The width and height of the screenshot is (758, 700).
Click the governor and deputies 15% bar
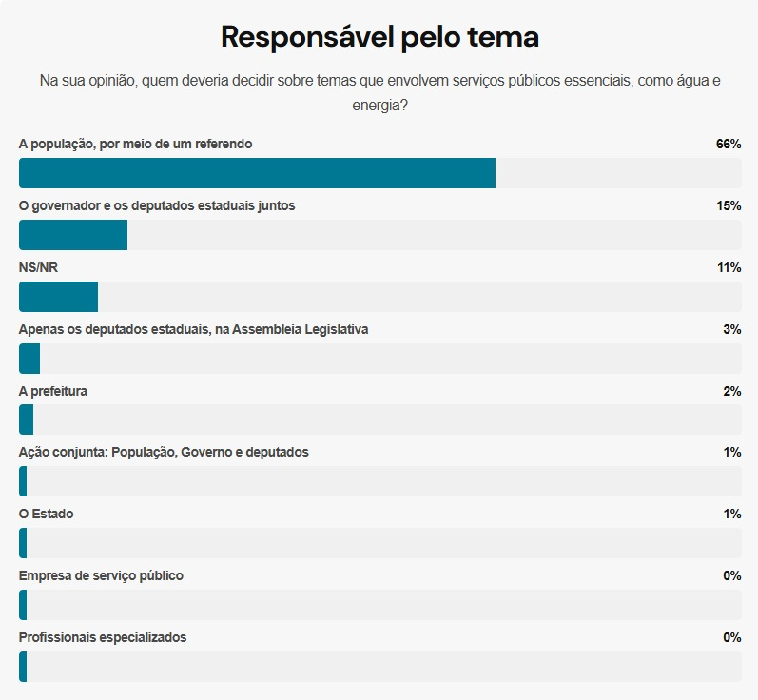[73, 235]
